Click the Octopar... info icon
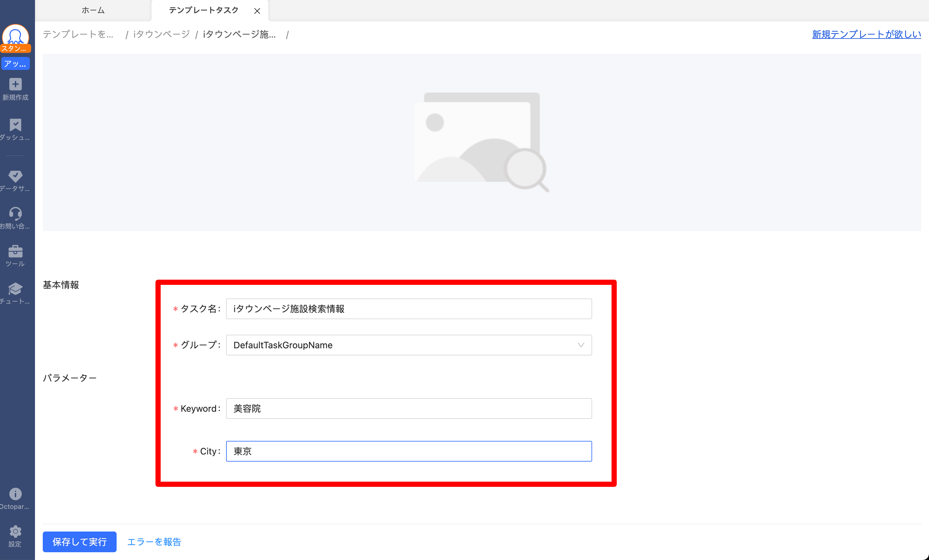 pyautogui.click(x=16, y=494)
